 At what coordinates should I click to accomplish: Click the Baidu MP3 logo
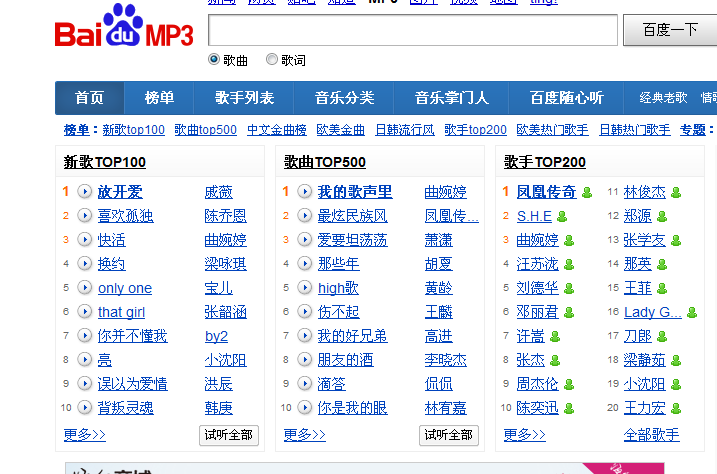[124, 26]
